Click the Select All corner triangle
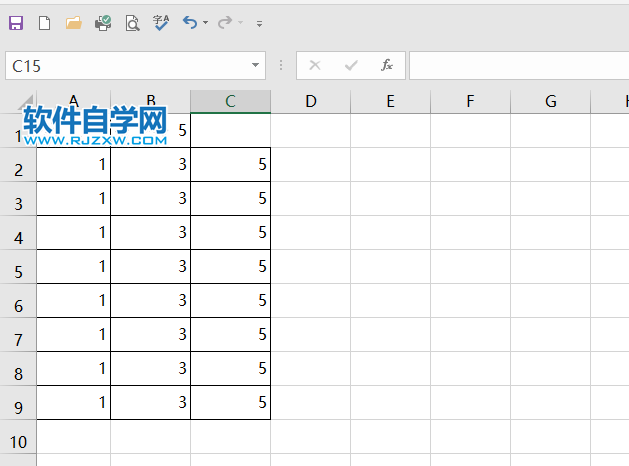 [25, 102]
